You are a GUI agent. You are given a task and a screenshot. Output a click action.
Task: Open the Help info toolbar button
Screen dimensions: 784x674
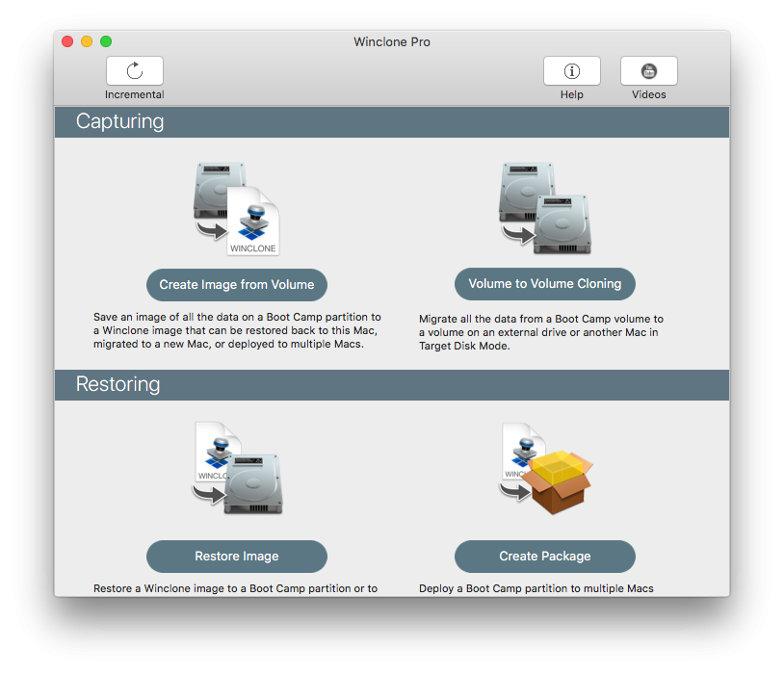coord(571,70)
